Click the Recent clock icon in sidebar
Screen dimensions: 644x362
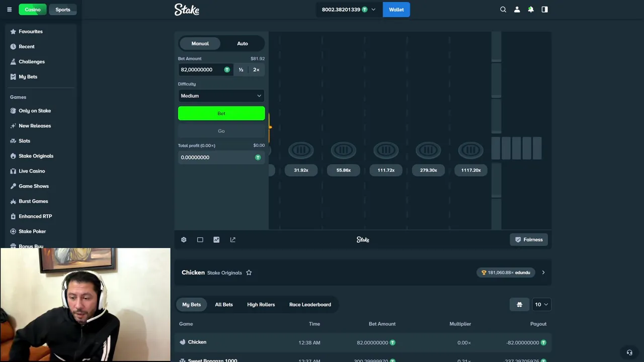pyautogui.click(x=14, y=47)
